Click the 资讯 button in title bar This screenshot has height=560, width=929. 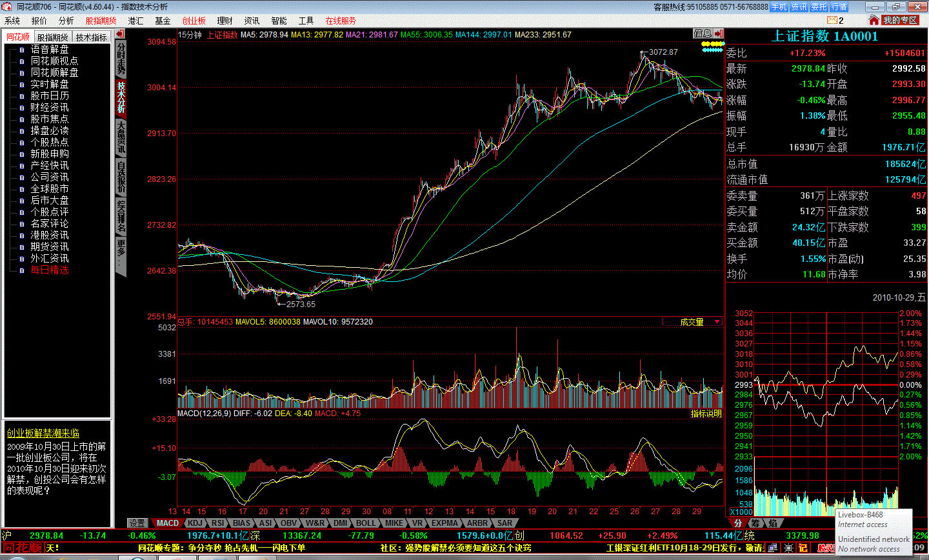(x=799, y=6)
